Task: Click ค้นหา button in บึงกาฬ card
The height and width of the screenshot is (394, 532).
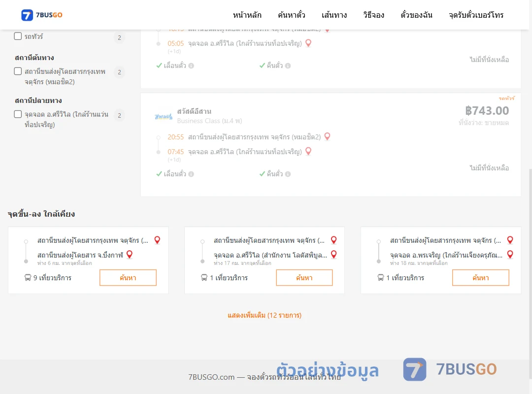Action: click(x=128, y=278)
